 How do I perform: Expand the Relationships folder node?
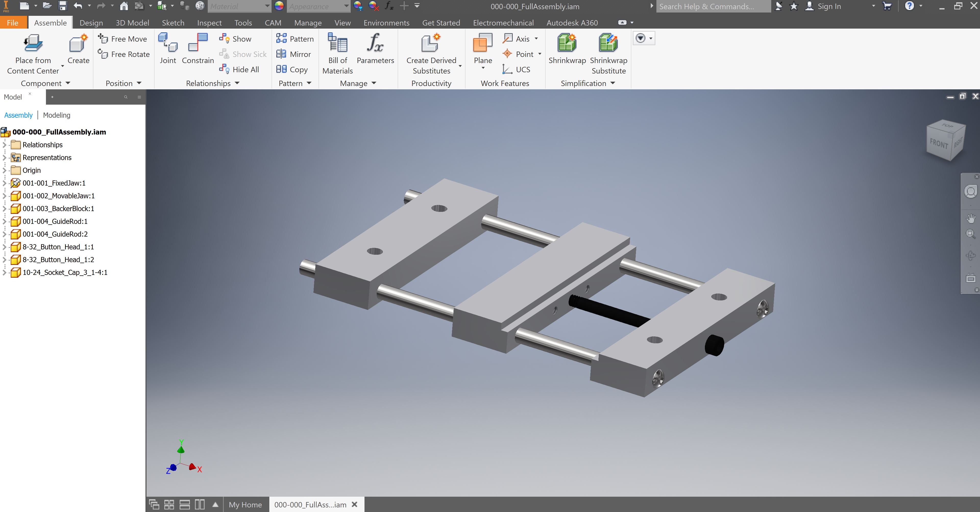5,145
